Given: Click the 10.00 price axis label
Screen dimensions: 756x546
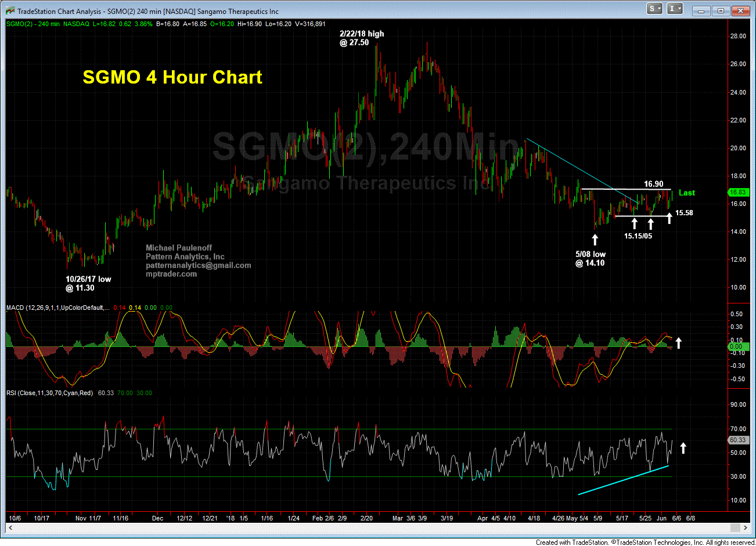Looking at the screenshot, I should (738, 287).
